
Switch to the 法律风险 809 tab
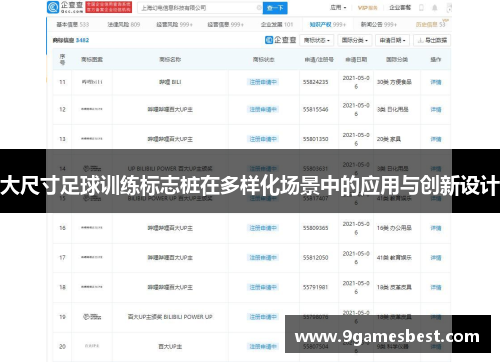coord(124,24)
